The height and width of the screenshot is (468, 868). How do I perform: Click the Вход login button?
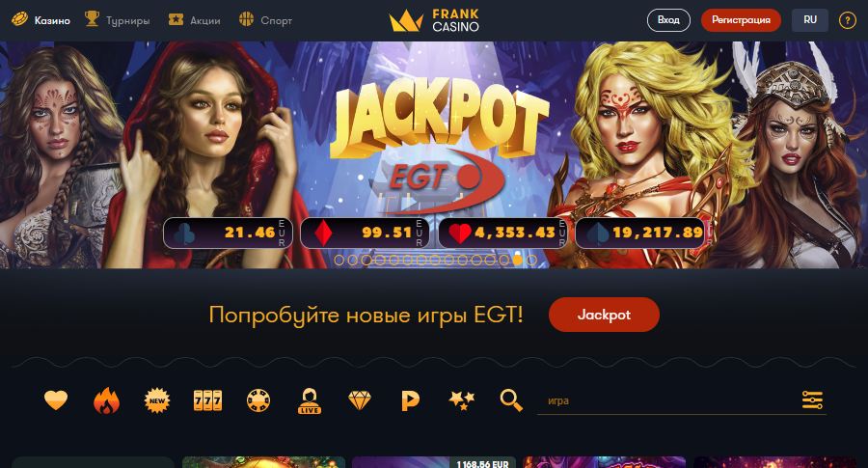click(x=668, y=20)
